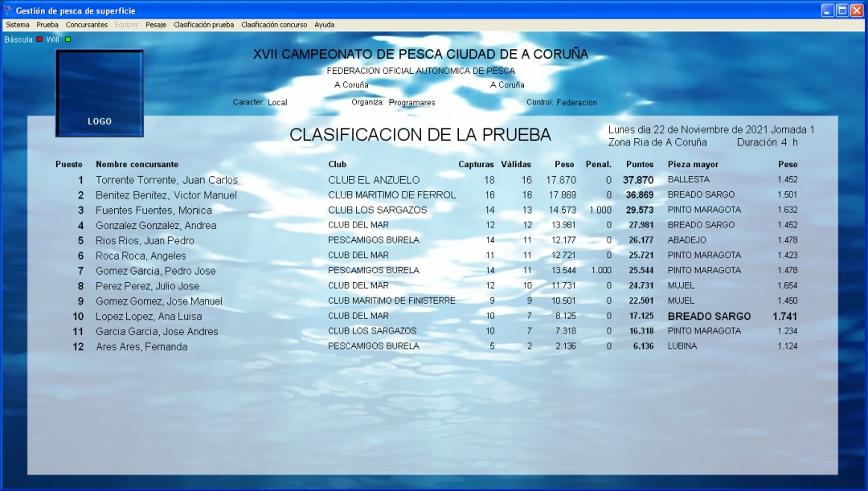Screen dimensions: 868x491
Task: Open the Ayuda menu
Action: [325, 25]
